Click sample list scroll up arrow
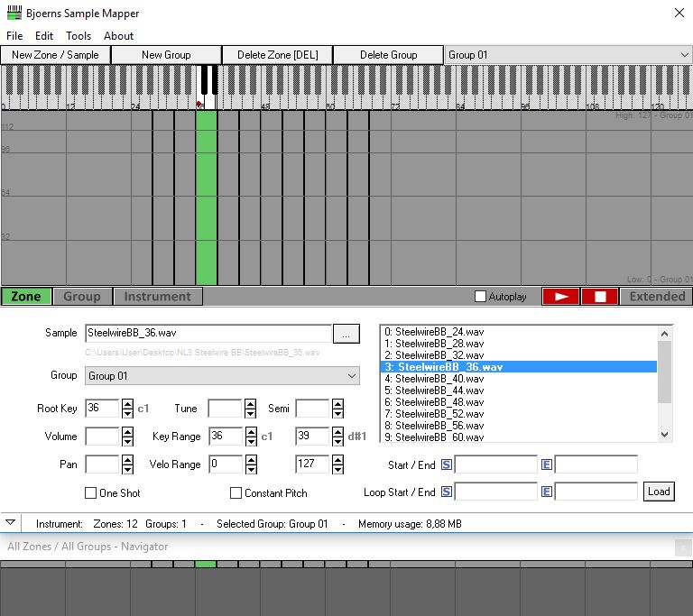The image size is (693, 616). coord(664,334)
